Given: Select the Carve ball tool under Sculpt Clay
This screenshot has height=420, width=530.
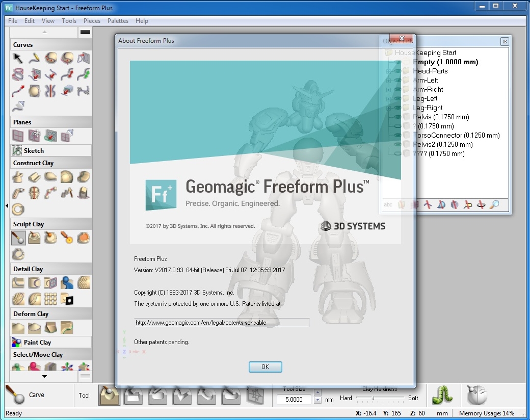Looking at the screenshot, I should [x=18, y=238].
